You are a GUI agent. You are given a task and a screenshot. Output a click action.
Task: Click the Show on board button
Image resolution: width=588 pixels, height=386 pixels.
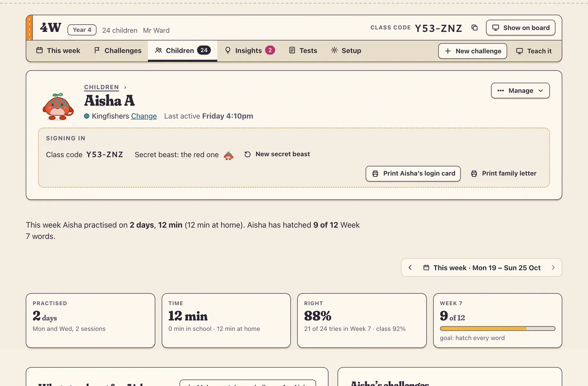point(521,28)
